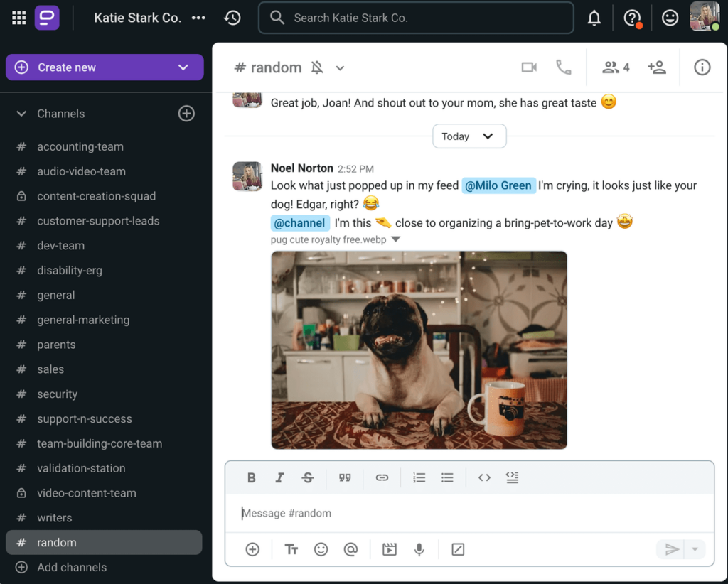This screenshot has width=728, height=584.
Task: Open channel info panel icon
Action: (702, 67)
